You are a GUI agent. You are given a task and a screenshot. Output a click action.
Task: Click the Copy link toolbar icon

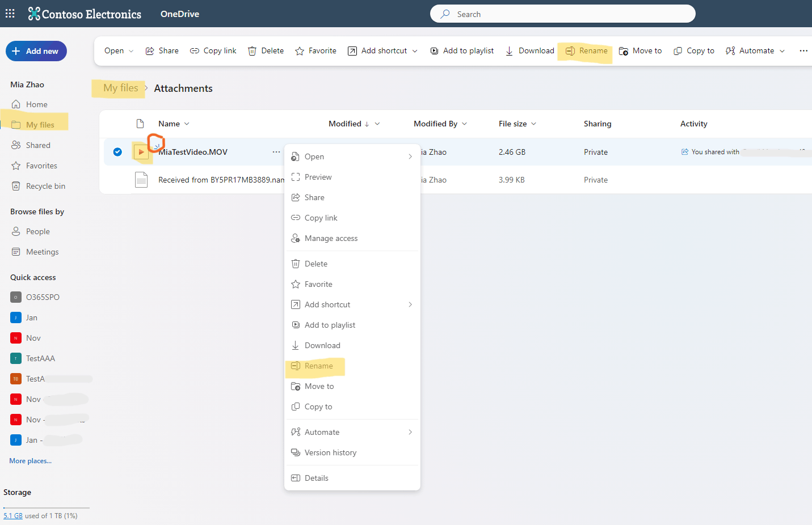[195, 51]
